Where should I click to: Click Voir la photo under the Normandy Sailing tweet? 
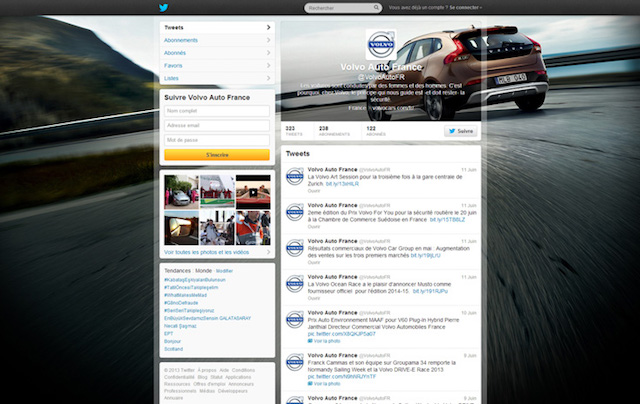324,384
